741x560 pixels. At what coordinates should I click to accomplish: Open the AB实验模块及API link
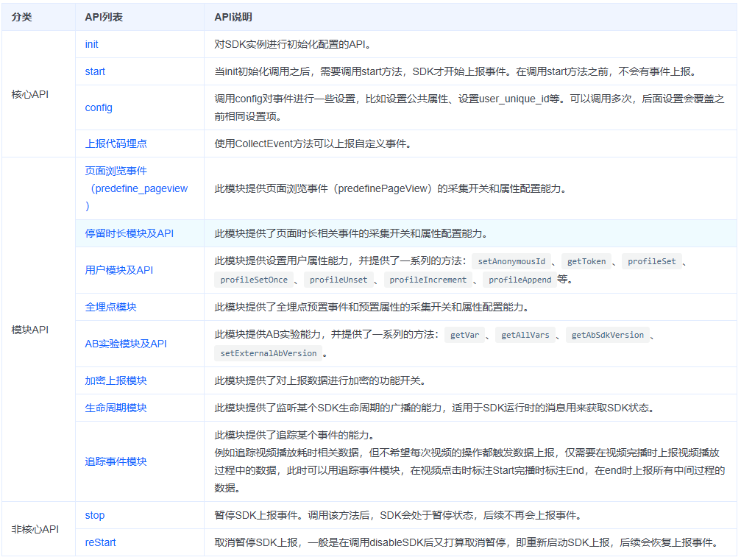pos(126,344)
